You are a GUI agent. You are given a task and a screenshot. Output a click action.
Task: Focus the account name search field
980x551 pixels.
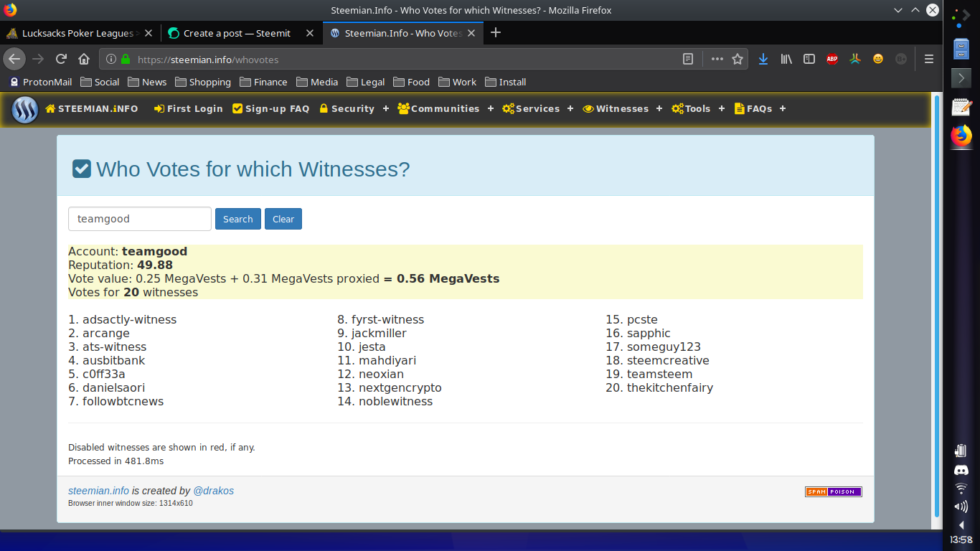click(x=140, y=219)
